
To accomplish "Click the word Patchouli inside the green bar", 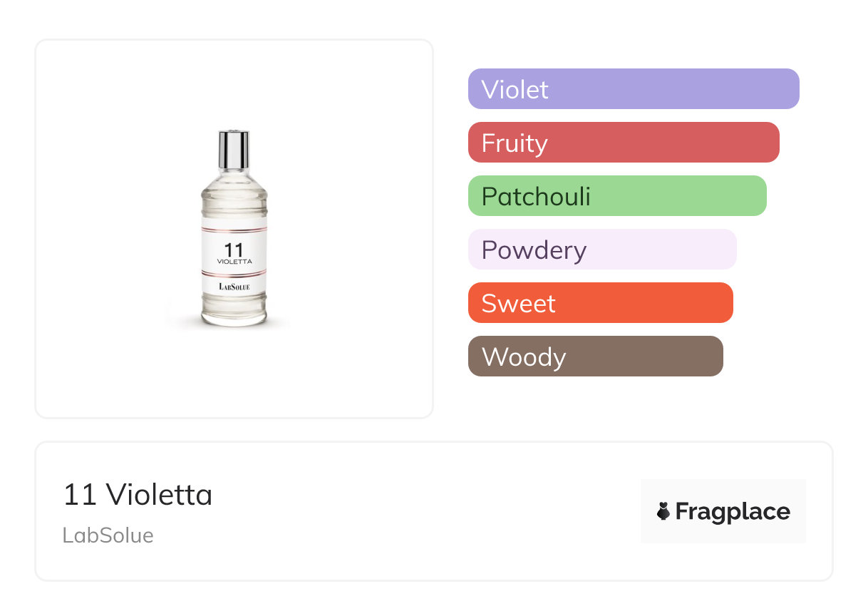I will pos(536,197).
